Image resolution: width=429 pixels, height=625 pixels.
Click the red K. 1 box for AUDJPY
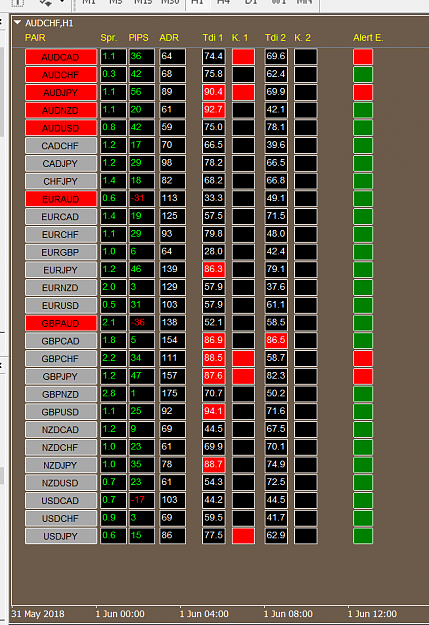point(243,92)
